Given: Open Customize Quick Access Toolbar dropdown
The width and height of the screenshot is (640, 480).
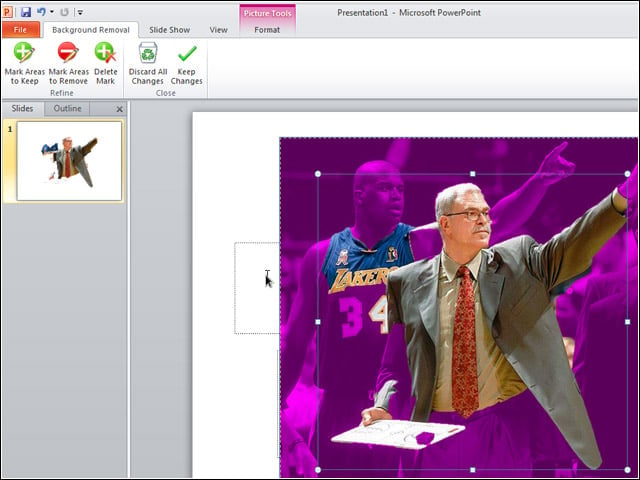Looking at the screenshot, I should pos(80,13).
